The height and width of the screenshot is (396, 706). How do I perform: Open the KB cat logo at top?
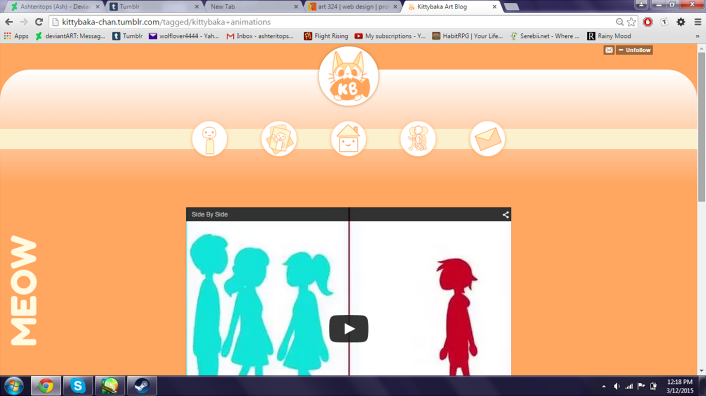348,76
